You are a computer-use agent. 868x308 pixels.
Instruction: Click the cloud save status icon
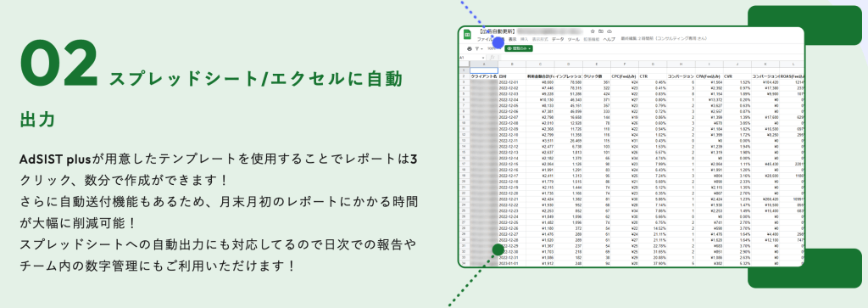tap(609, 31)
